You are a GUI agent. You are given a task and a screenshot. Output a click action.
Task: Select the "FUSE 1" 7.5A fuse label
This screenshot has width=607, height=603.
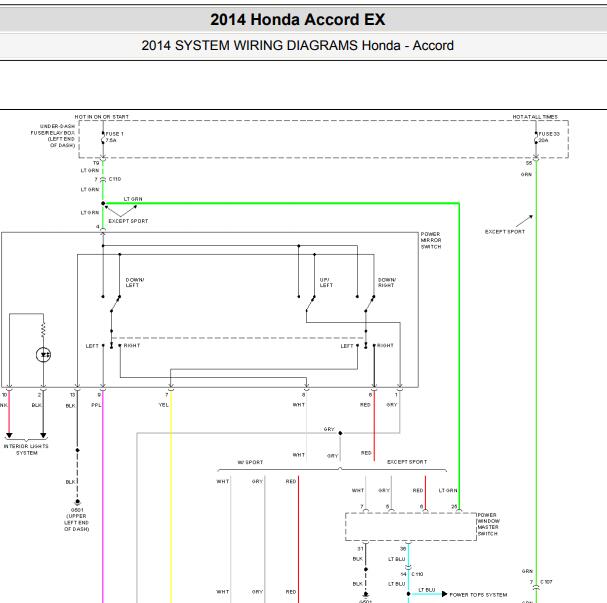click(x=115, y=137)
